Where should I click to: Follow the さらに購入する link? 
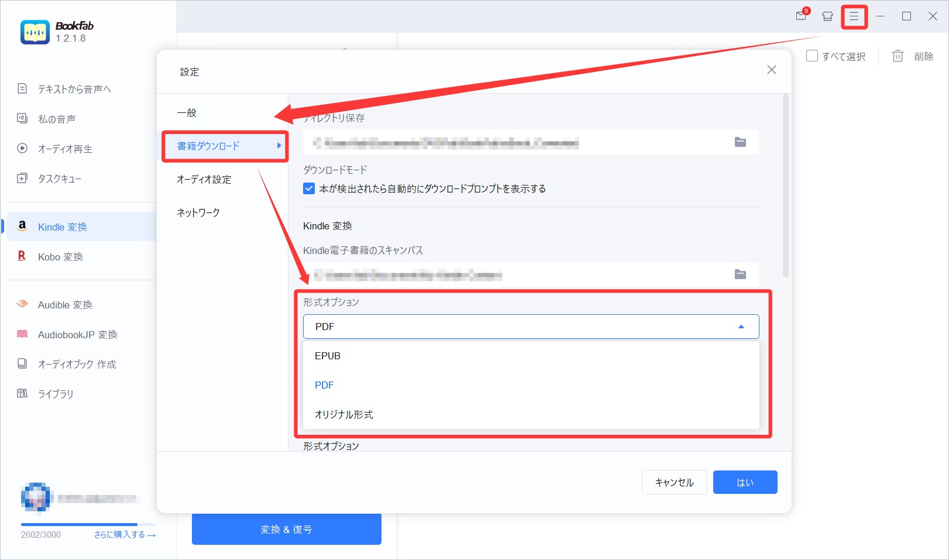pyautogui.click(x=123, y=534)
